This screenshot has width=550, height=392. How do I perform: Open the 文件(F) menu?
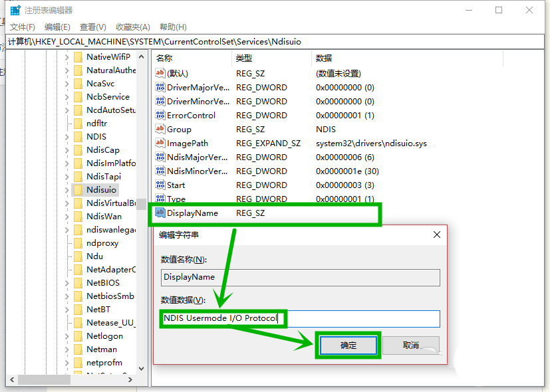click(23, 27)
